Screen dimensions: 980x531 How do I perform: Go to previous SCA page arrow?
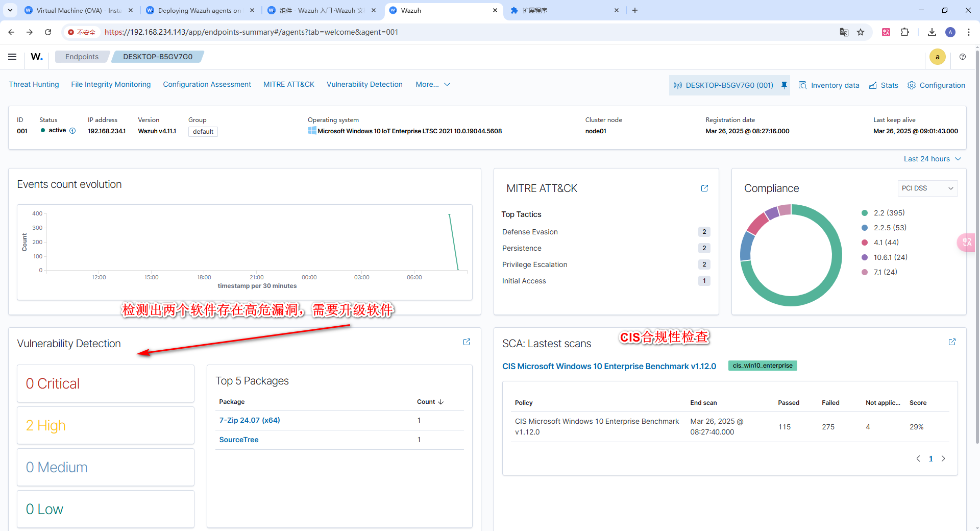pyautogui.click(x=918, y=458)
